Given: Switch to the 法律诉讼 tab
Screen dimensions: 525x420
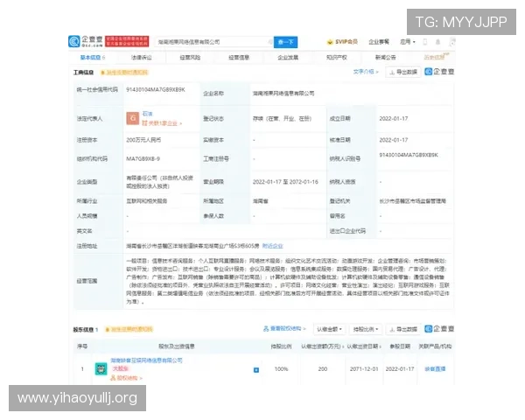Looking at the screenshot, I should click(x=141, y=58).
